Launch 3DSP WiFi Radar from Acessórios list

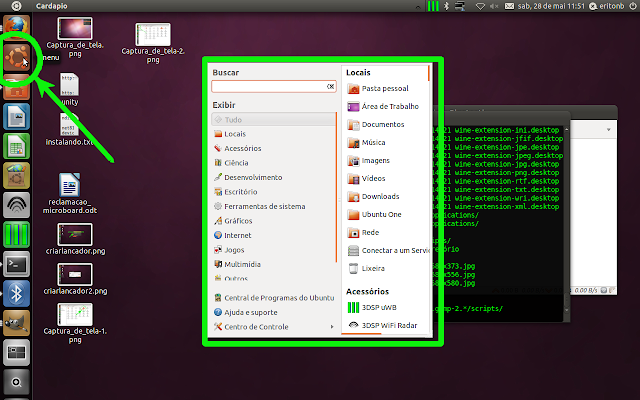click(386, 325)
